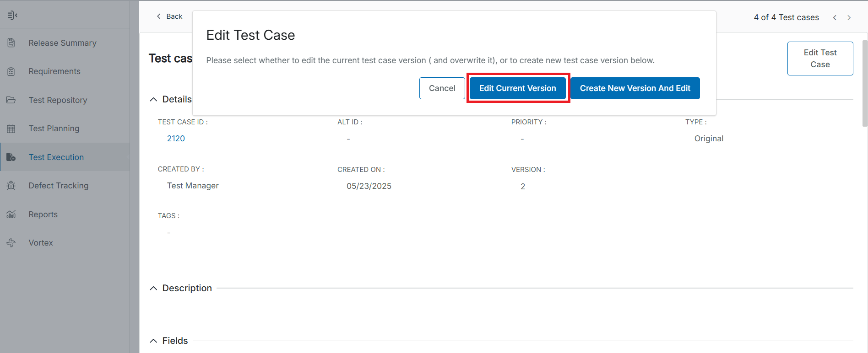Click the Requirements clipboard icon
Screen dimensions: 868x353
pyautogui.click(x=11, y=71)
